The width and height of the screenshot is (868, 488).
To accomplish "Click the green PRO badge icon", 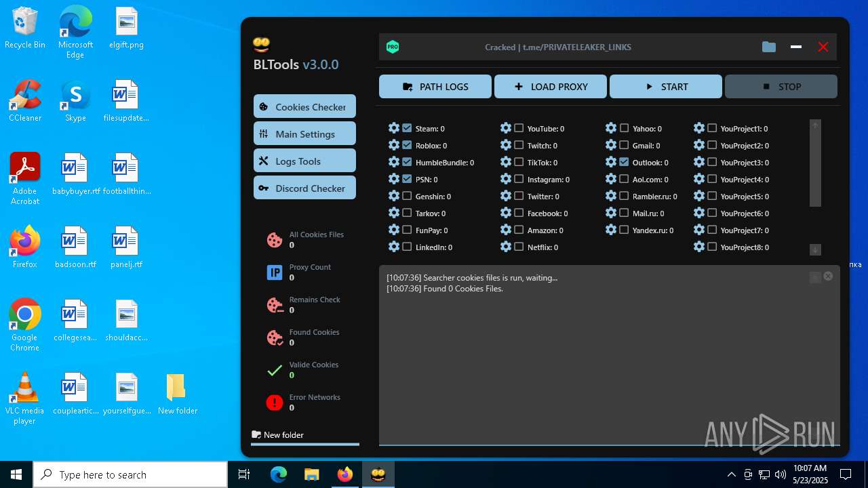I will point(393,47).
